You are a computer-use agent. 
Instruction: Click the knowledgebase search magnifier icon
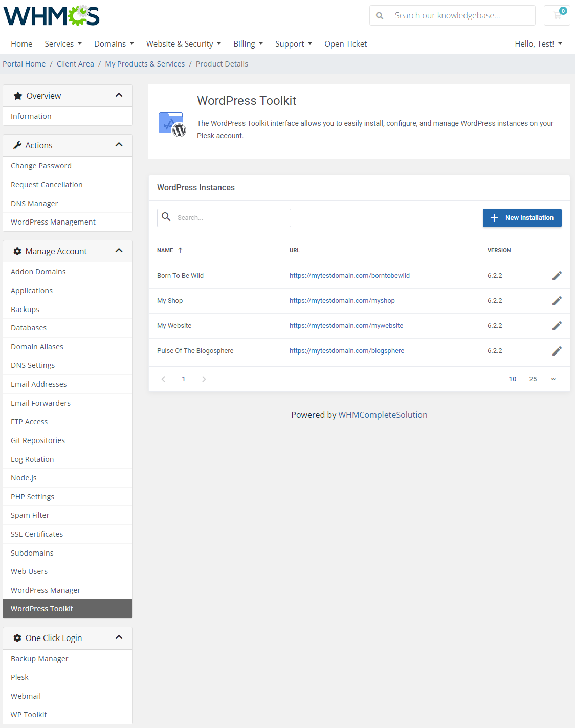coord(380,16)
